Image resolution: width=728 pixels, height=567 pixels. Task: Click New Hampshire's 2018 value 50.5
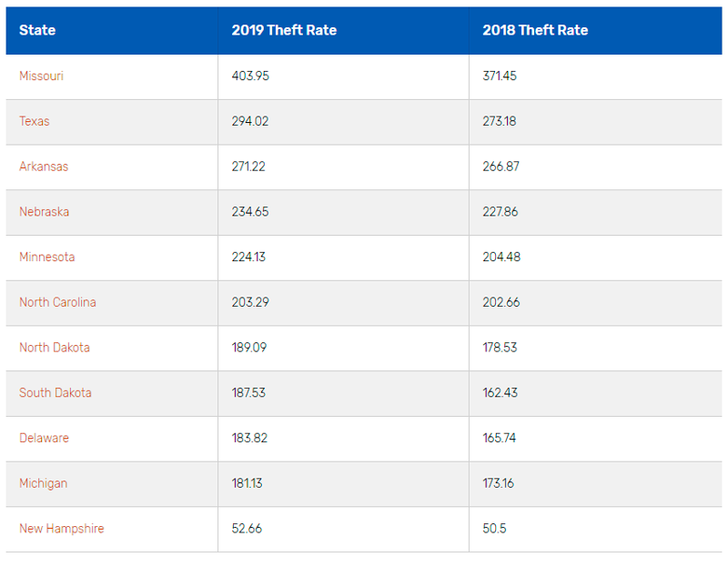pyautogui.click(x=494, y=529)
